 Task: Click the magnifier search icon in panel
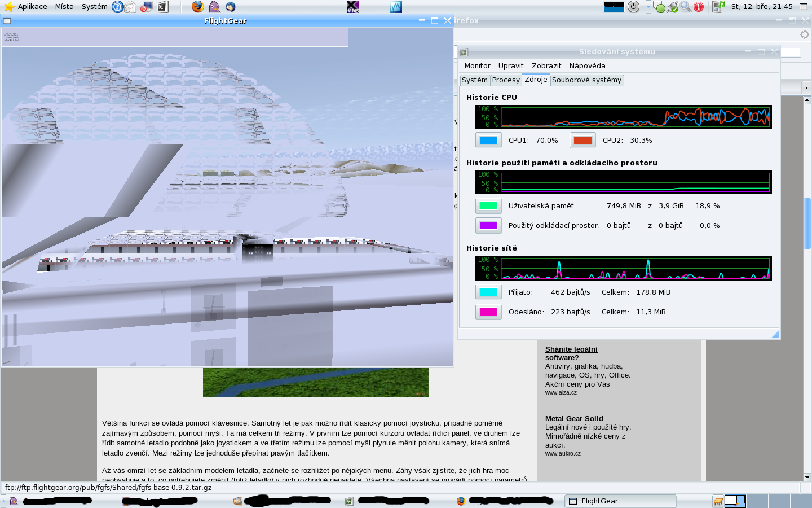pyautogui.click(x=686, y=7)
